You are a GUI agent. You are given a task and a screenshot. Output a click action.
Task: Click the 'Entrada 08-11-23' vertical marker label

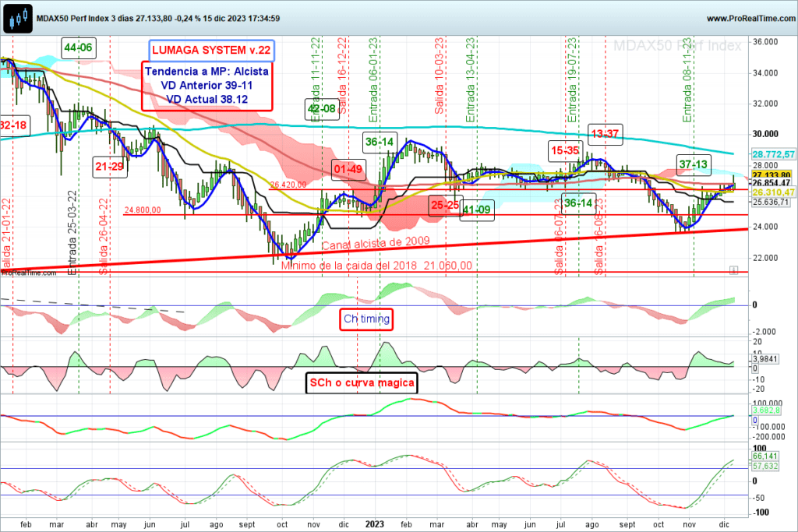(687, 79)
